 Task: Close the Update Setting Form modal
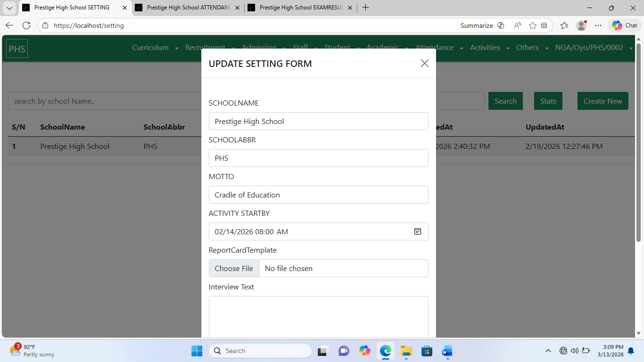click(x=424, y=63)
